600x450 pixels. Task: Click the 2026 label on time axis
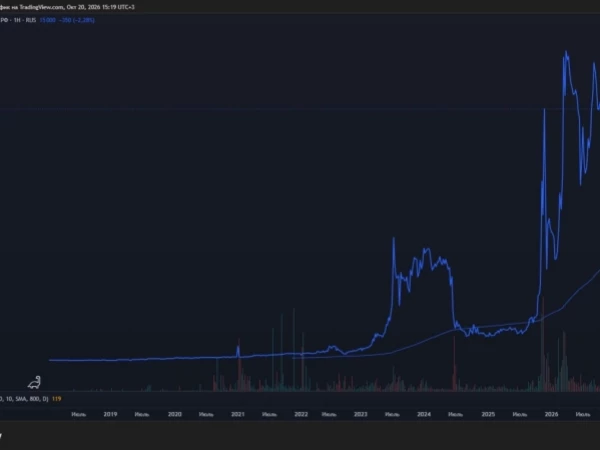pyautogui.click(x=551, y=414)
